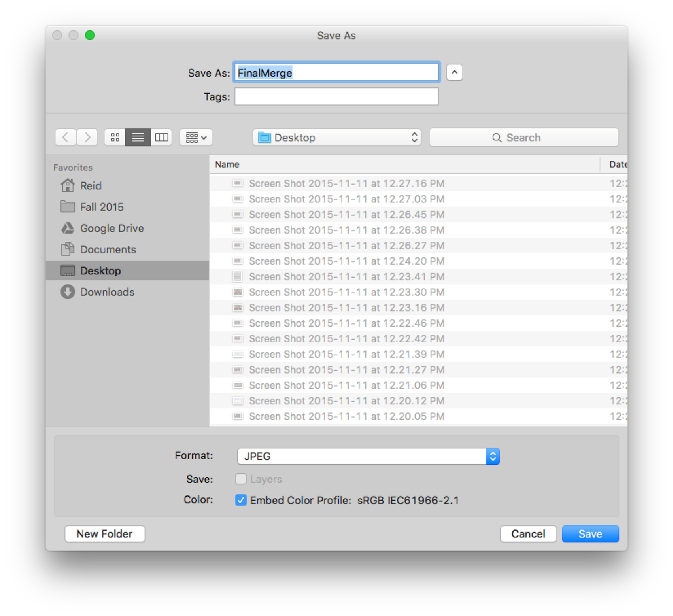Click the Tags input field

click(x=336, y=96)
